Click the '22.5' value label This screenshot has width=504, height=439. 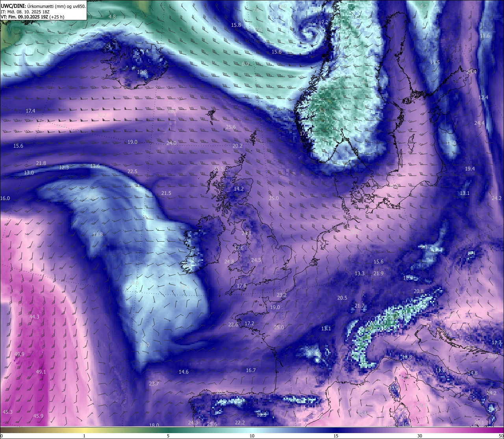coord(132,172)
